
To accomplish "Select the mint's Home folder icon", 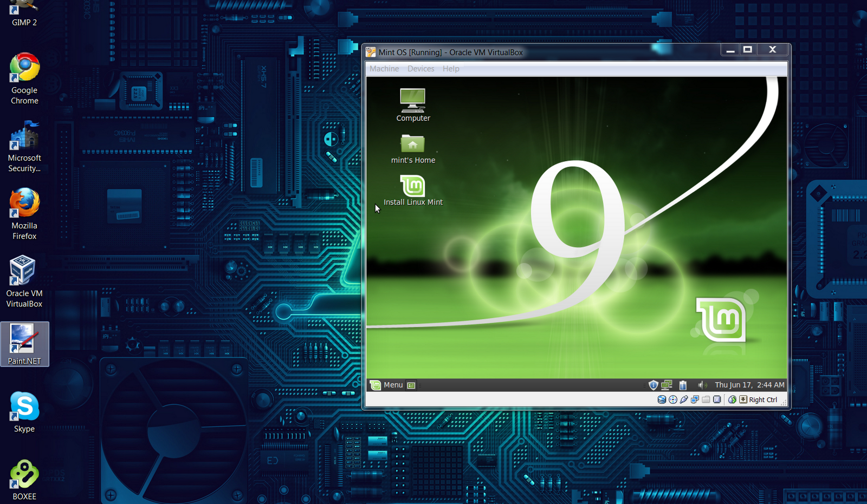I will pyautogui.click(x=413, y=149).
